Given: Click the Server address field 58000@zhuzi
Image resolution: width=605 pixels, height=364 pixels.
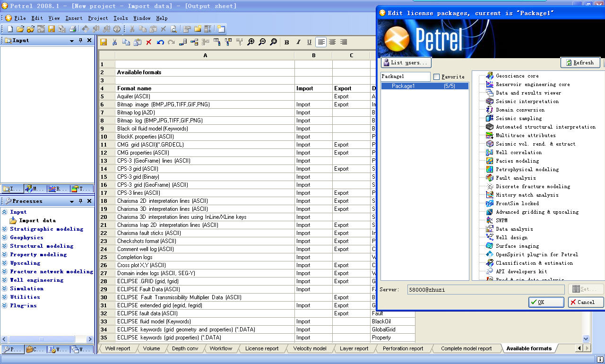Looking at the screenshot, I should (x=485, y=289).
